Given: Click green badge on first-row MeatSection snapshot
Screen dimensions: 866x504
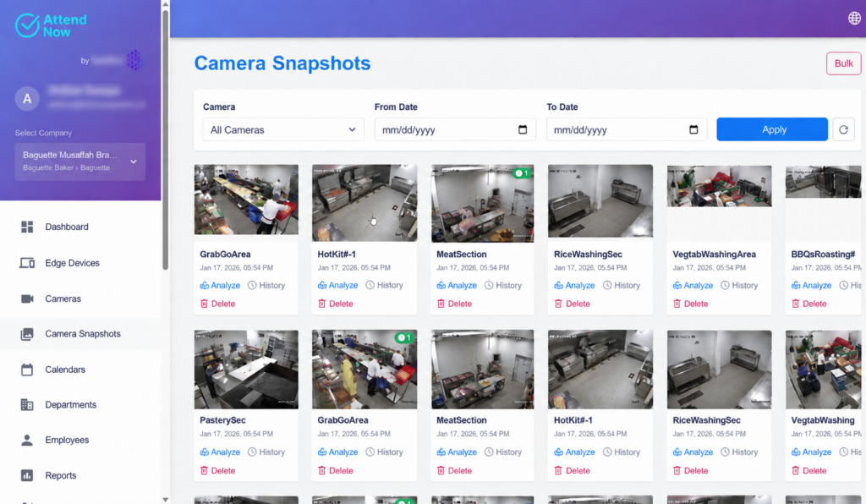Looking at the screenshot, I should (521, 173).
